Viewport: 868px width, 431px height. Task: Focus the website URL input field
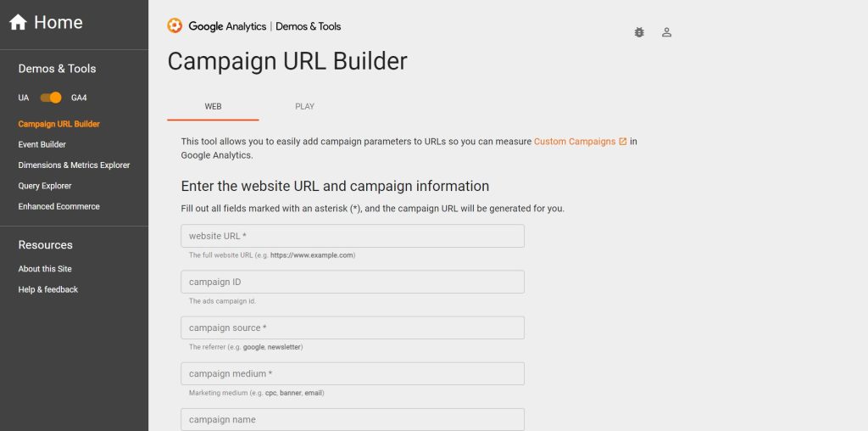(x=353, y=236)
